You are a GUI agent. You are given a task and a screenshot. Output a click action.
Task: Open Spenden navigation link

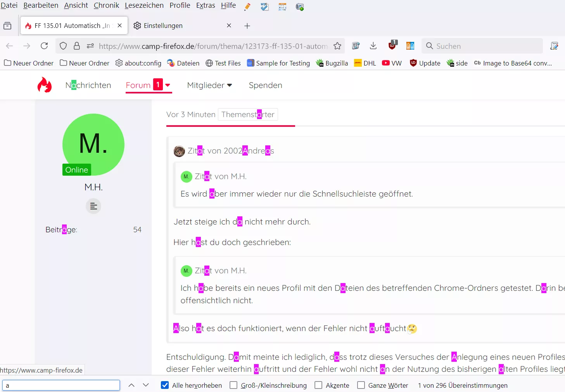(266, 85)
